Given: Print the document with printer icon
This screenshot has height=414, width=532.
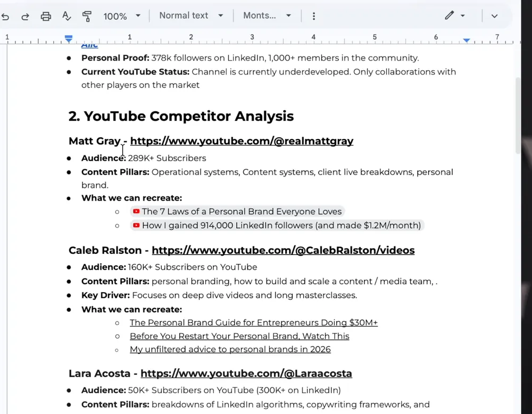Looking at the screenshot, I should (x=46, y=16).
